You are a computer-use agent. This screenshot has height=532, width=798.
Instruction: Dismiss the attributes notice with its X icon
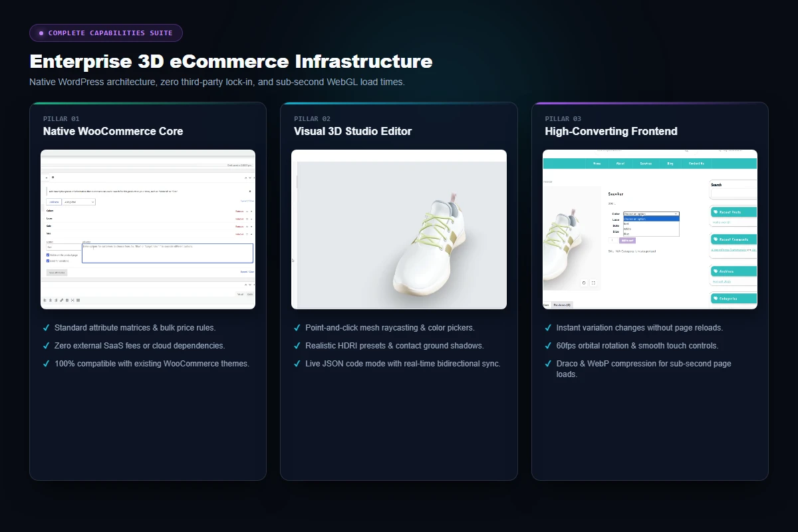click(250, 192)
